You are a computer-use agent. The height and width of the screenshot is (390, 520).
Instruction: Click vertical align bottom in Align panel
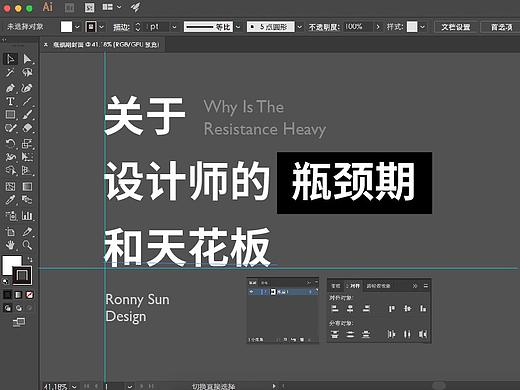423,309
